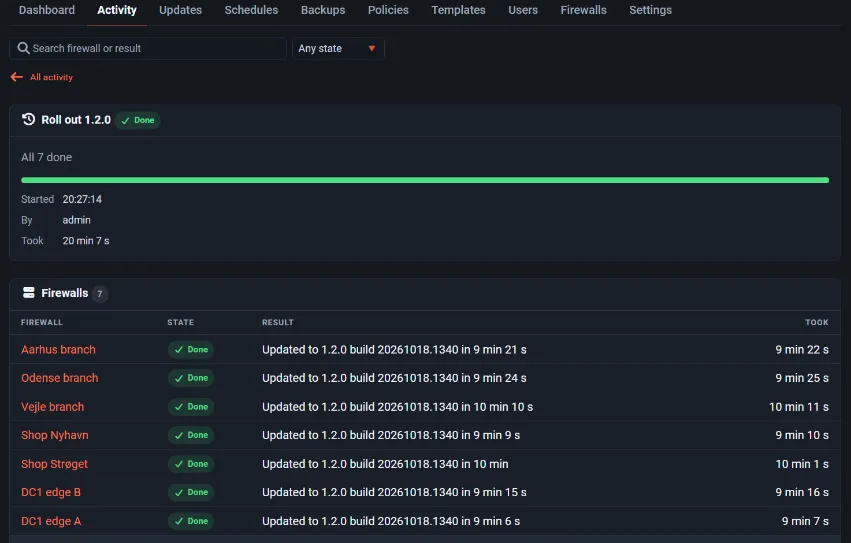
Task: Open the Shop Strøget firewall link
Action: coord(54,464)
